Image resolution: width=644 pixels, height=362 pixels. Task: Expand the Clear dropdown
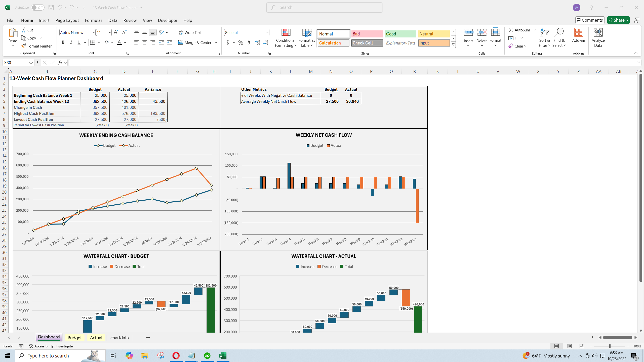tap(526, 46)
